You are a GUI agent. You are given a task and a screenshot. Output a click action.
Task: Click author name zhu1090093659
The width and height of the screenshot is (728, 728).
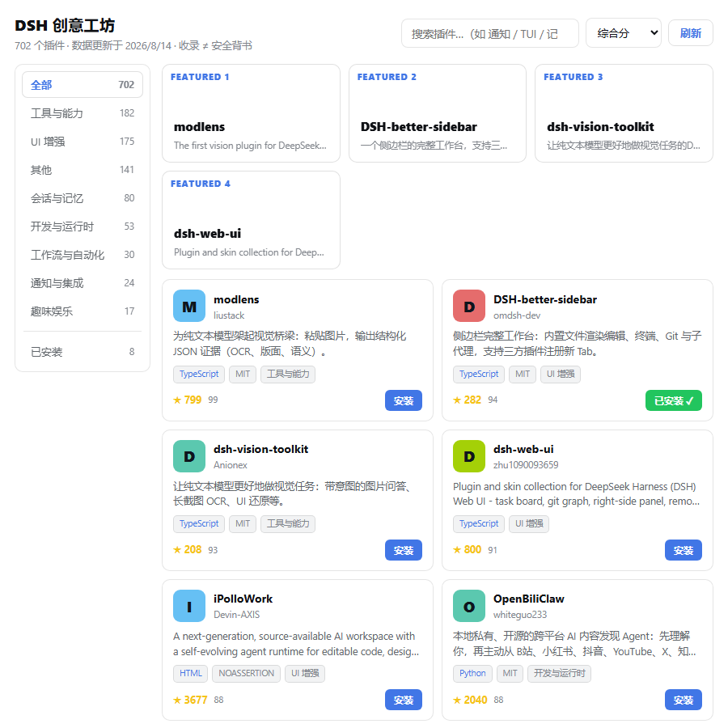click(x=526, y=465)
